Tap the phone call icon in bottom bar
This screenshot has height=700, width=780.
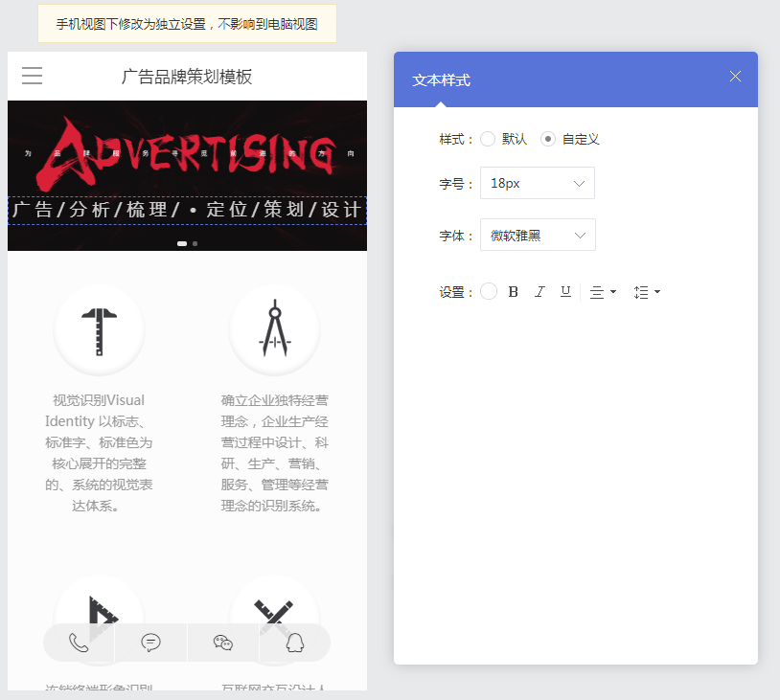point(79,643)
